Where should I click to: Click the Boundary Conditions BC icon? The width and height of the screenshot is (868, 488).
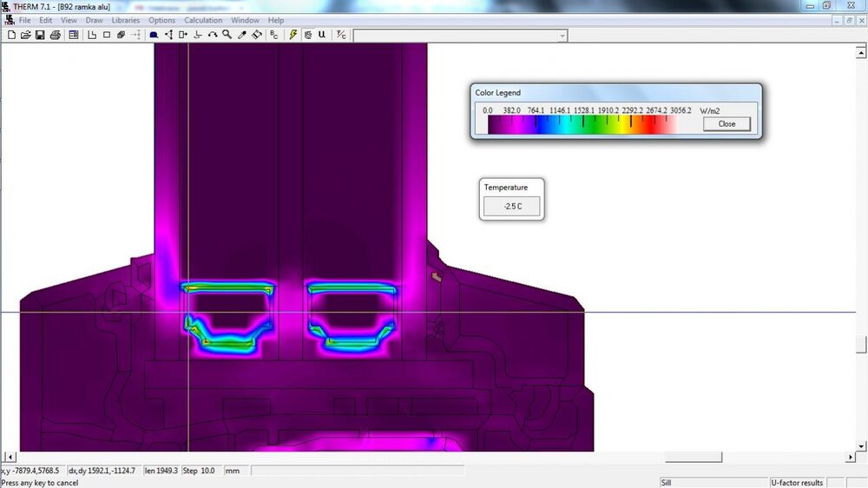pos(274,36)
